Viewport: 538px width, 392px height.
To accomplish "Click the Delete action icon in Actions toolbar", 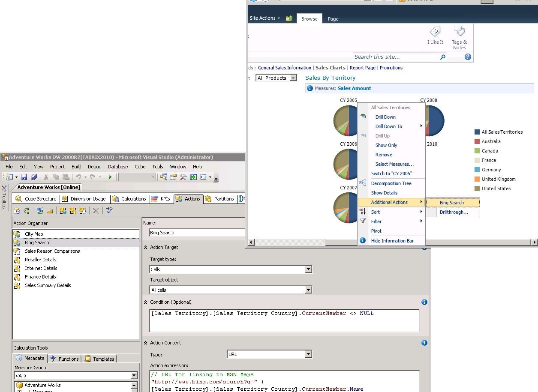I will coord(96,210).
